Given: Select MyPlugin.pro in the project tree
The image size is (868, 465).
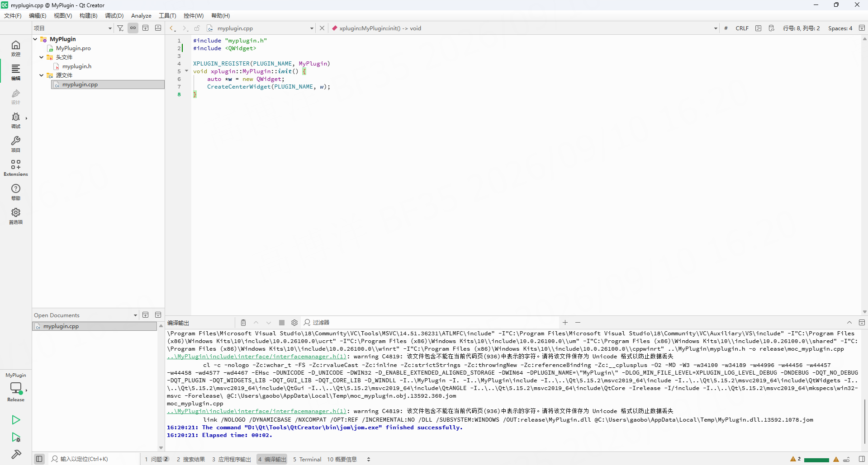Looking at the screenshot, I should tap(73, 48).
